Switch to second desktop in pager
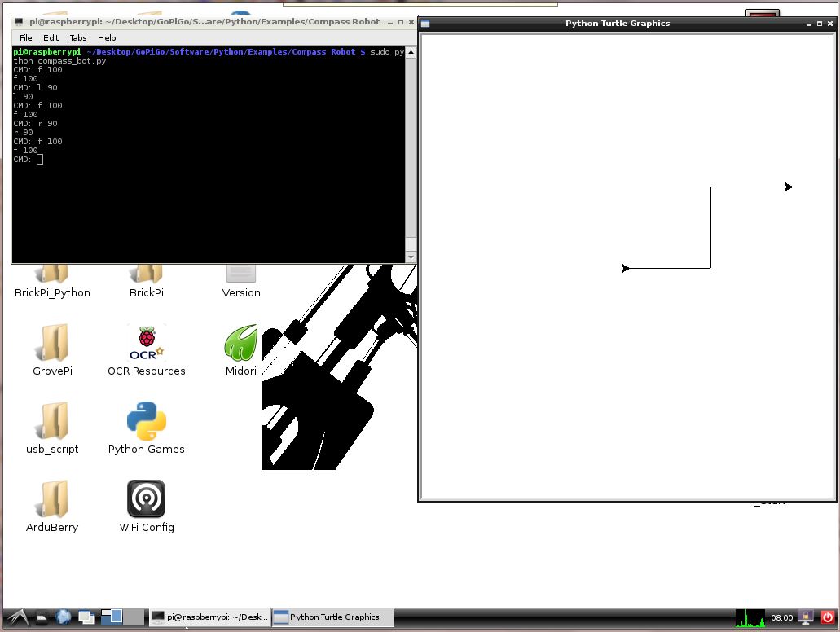 click(134, 617)
